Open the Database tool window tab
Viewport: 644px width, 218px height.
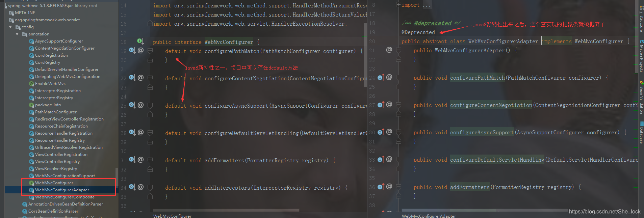point(641,133)
